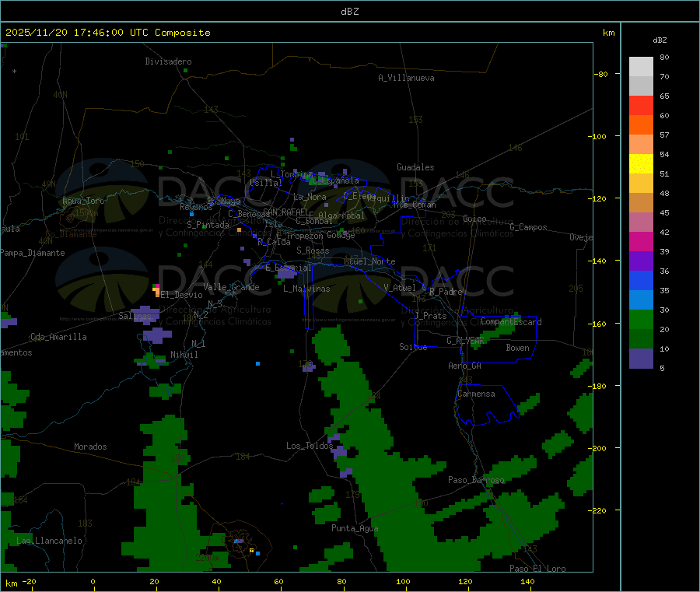Click the Bowen location label

[x=517, y=348]
